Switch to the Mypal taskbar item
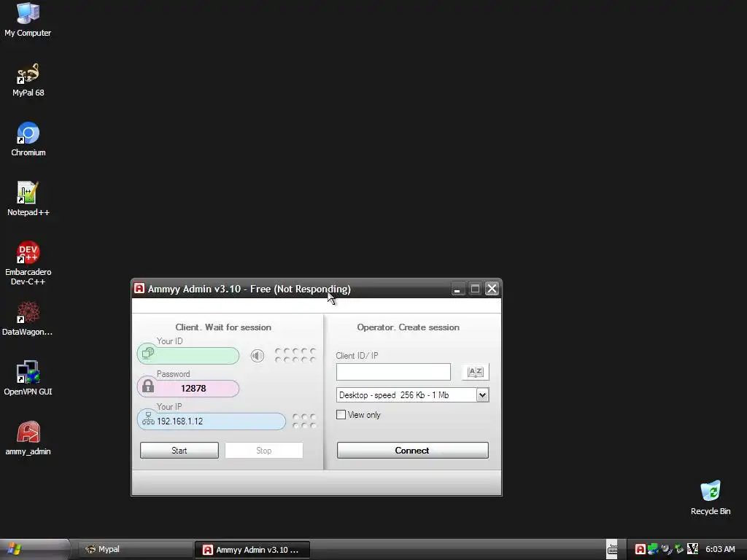Image resolution: width=747 pixels, height=560 pixels. [x=135, y=550]
